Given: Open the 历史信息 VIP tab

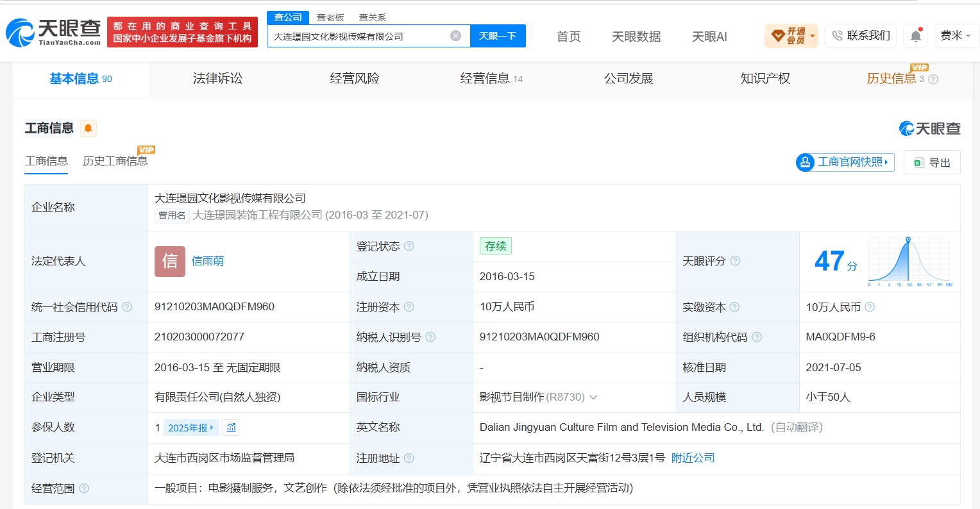Looking at the screenshot, I should tap(891, 79).
